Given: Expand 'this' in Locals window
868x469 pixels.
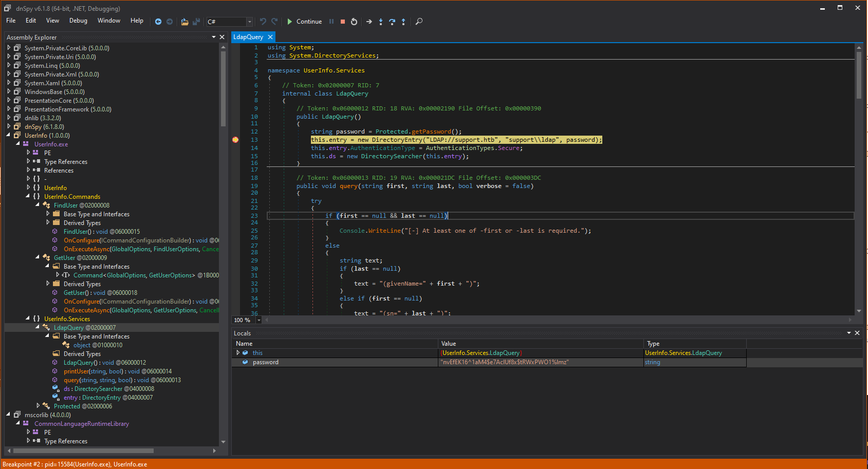Looking at the screenshot, I should pyautogui.click(x=238, y=353).
